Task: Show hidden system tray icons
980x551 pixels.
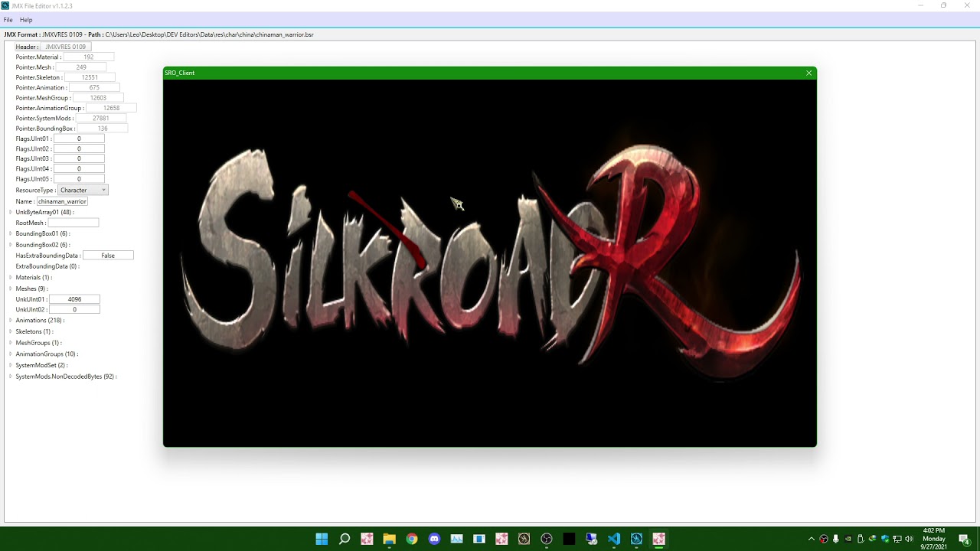Action: click(812, 539)
